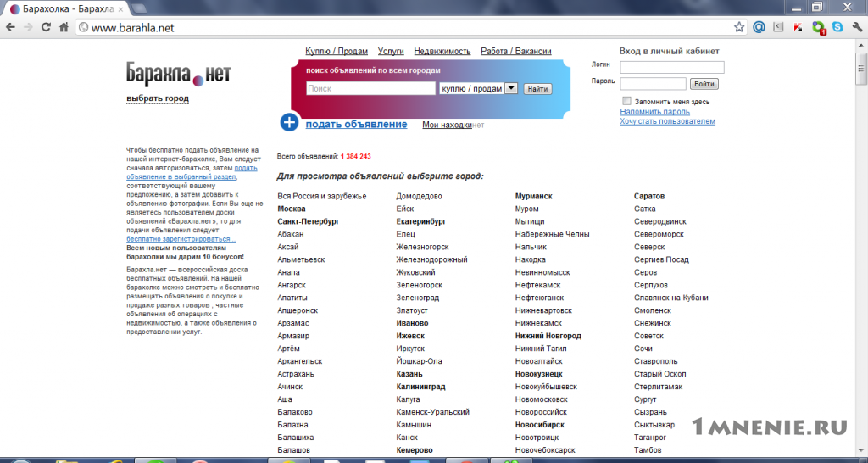Select city 'Ставрополь'
Viewport: 868px width, 463px height.
pos(656,361)
